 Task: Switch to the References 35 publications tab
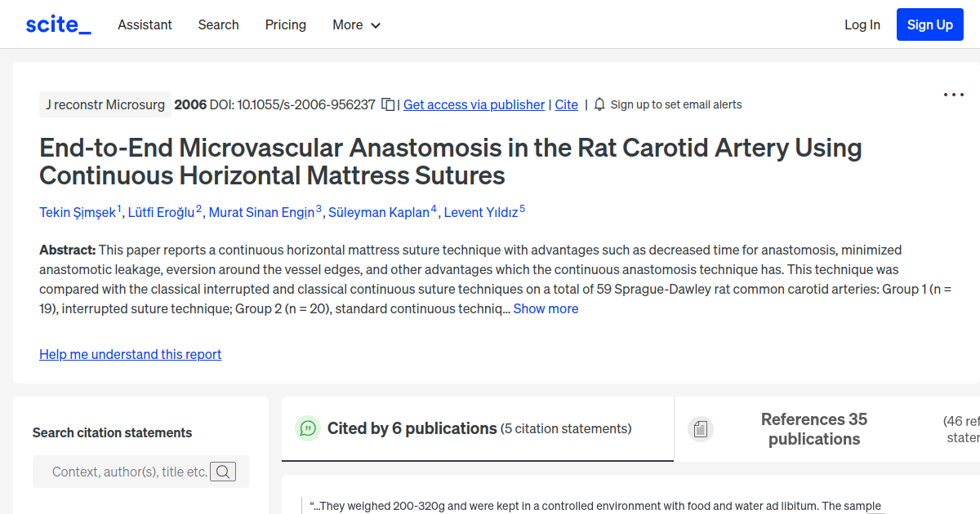point(813,428)
